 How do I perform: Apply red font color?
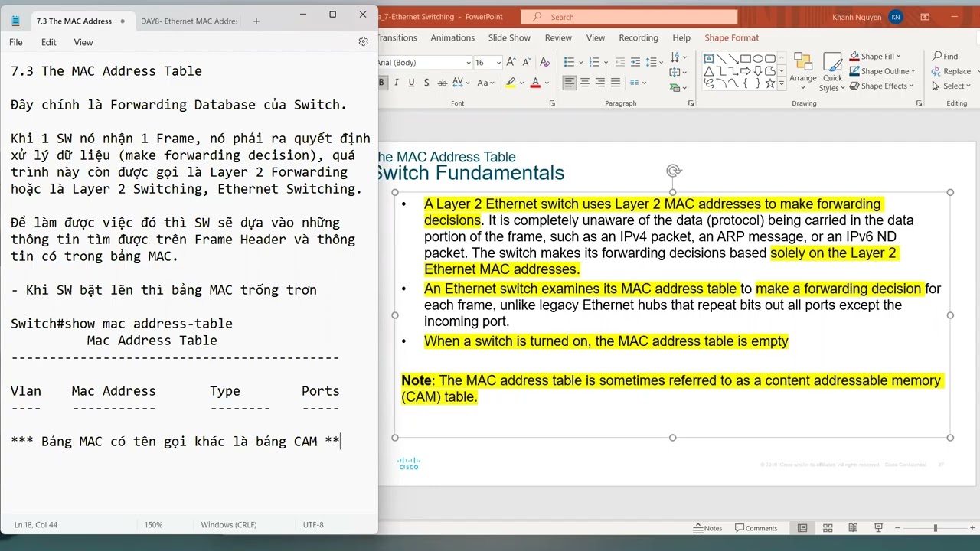click(x=535, y=83)
